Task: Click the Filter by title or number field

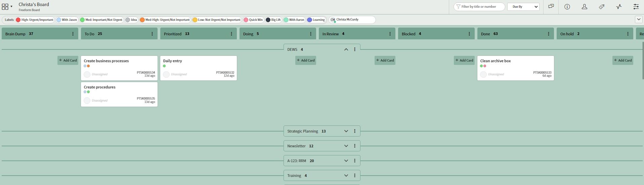Action: coord(481,7)
